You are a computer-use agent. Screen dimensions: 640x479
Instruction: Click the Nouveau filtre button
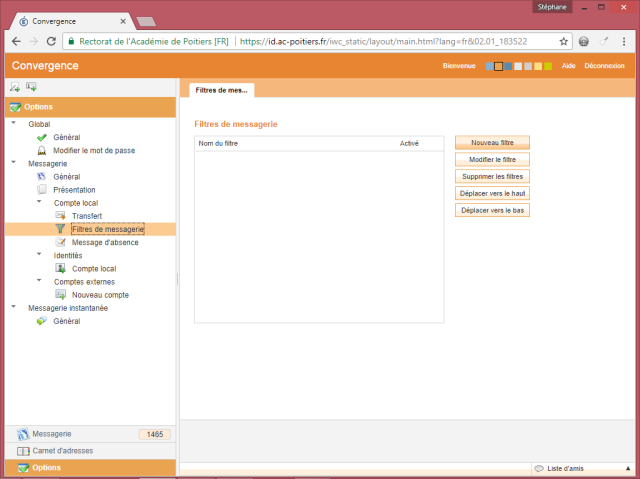point(492,143)
